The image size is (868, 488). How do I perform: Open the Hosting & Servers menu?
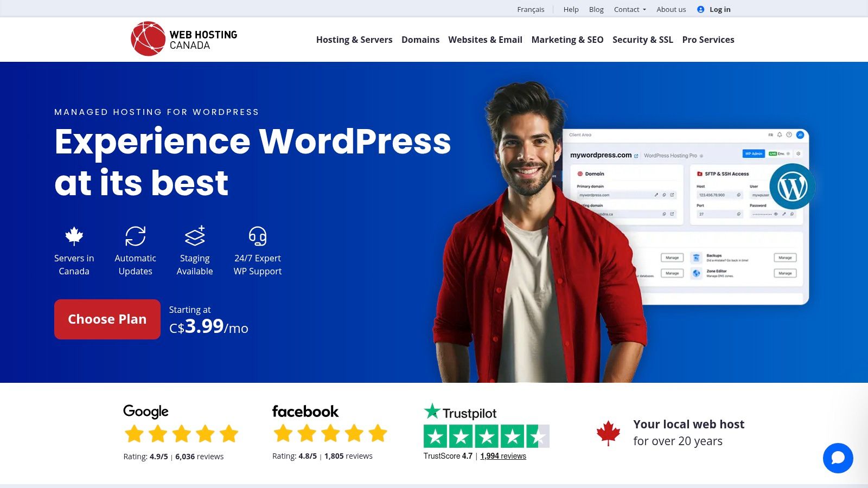355,40
